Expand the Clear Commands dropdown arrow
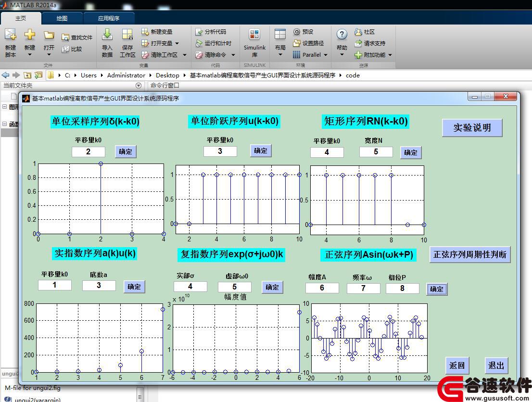 tap(233, 55)
